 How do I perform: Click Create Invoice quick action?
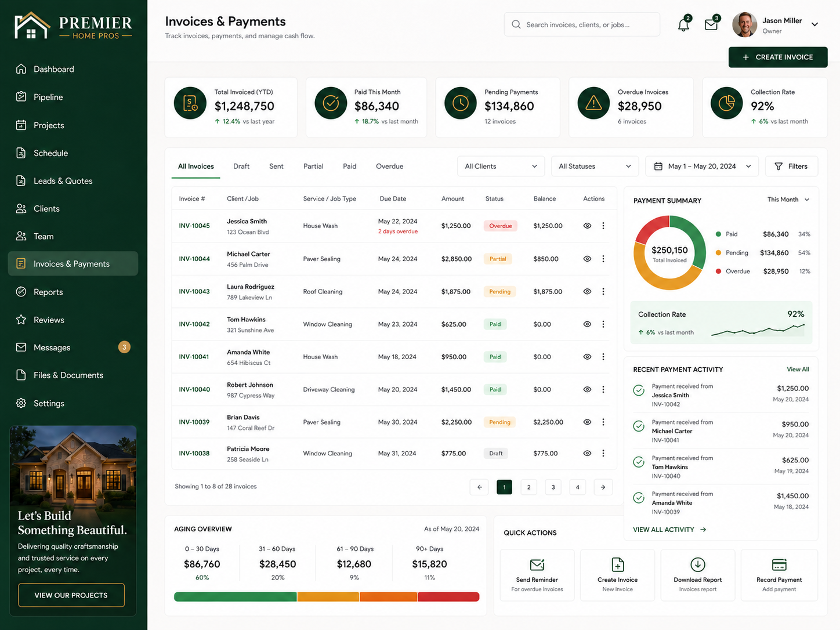click(618, 575)
